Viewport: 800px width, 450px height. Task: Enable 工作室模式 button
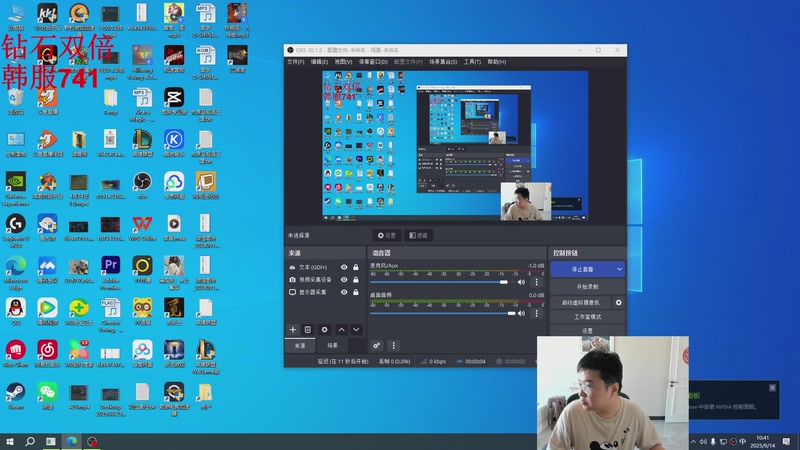coord(588,317)
